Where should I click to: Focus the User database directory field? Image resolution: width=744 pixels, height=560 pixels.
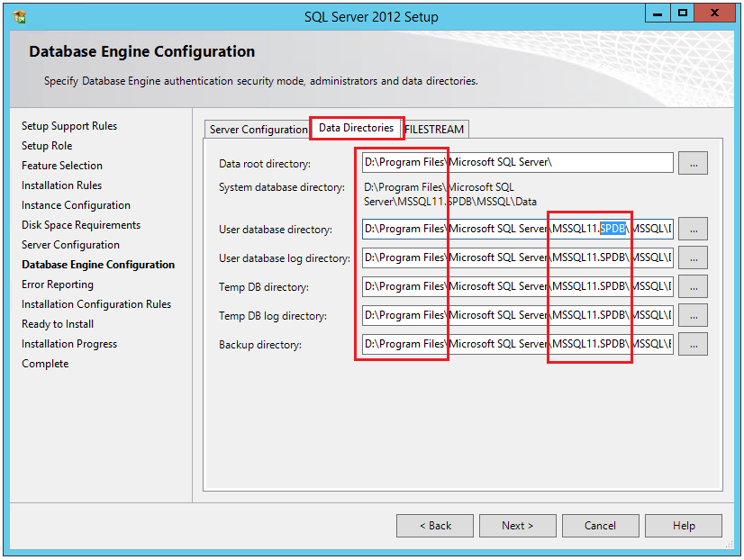coord(518,229)
